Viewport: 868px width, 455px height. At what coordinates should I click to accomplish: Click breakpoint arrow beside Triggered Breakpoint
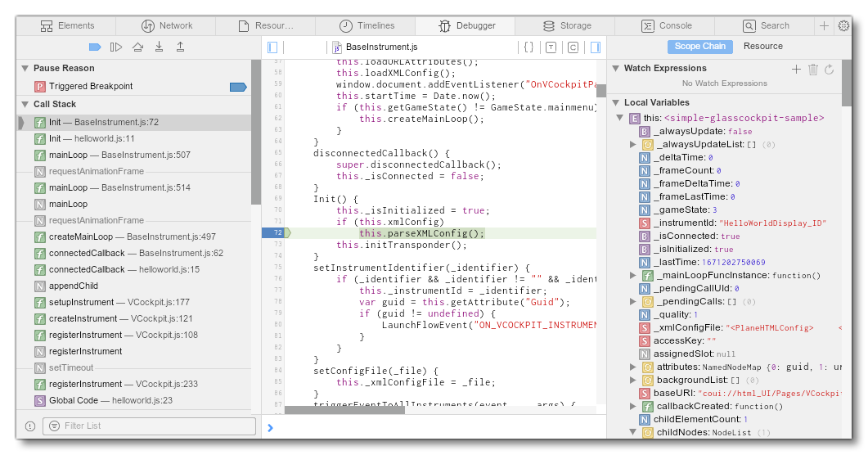238,87
